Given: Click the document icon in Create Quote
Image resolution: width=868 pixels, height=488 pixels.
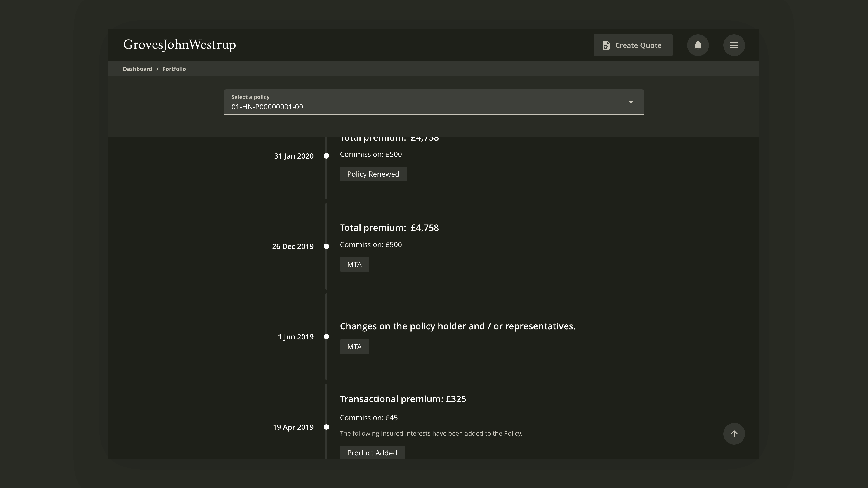Looking at the screenshot, I should tap(606, 45).
